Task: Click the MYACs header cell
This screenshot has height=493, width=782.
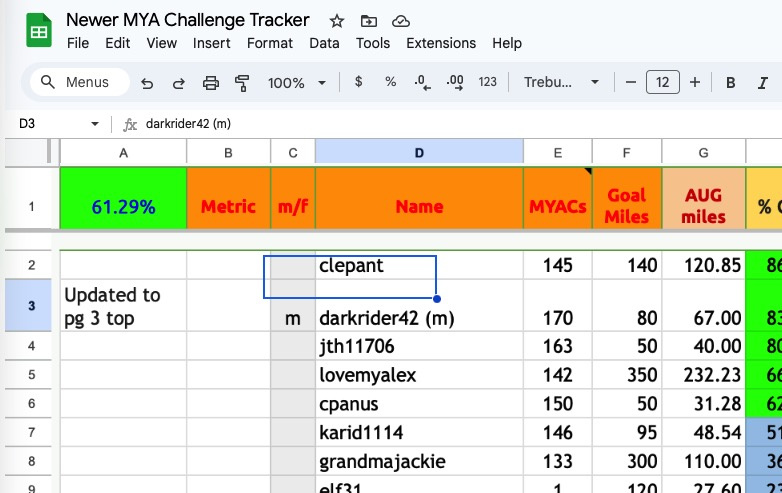Action: click(x=558, y=198)
